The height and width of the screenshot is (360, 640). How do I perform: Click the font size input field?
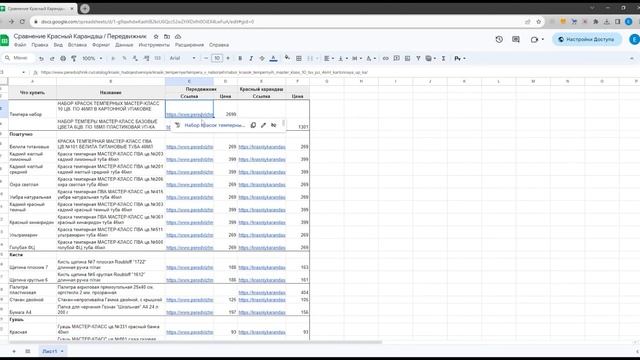[217, 58]
